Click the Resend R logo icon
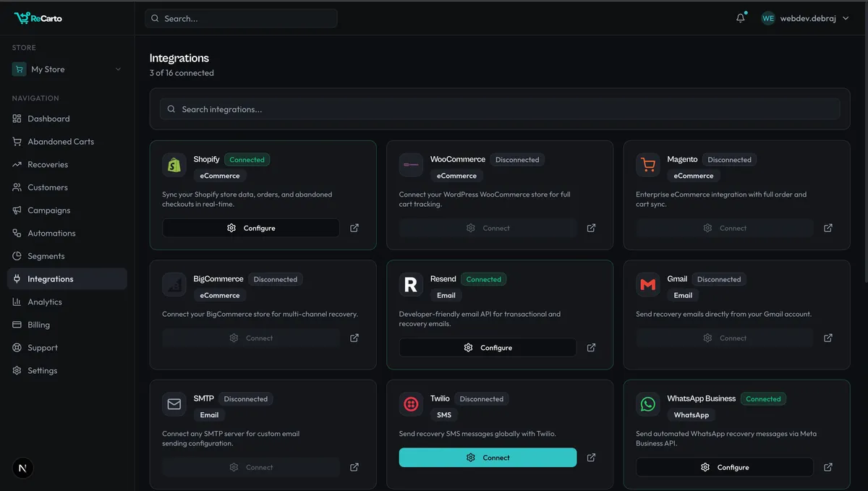868x491 pixels. point(411,285)
